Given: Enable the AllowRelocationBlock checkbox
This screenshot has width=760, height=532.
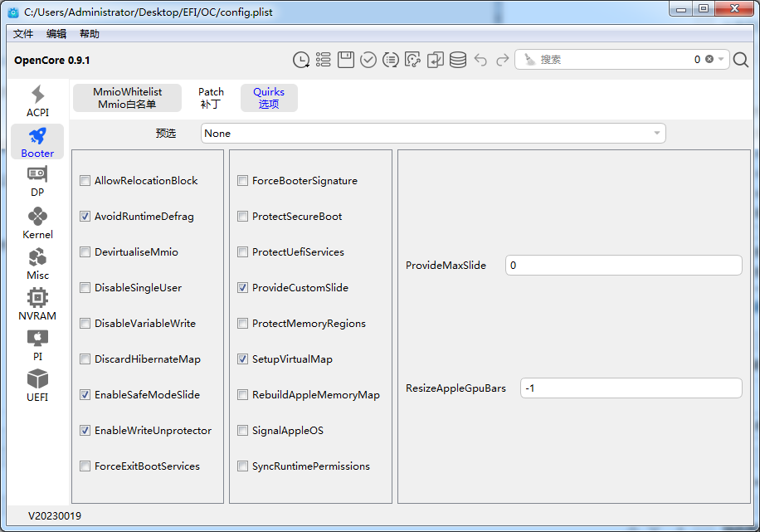Looking at the screenshot, I should (85, 181).
